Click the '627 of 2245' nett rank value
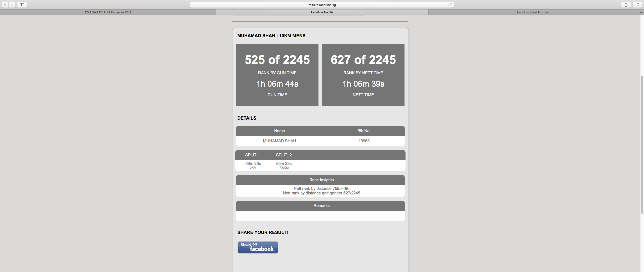Screen dimensions: 644x272 click(x=363, y=60)
